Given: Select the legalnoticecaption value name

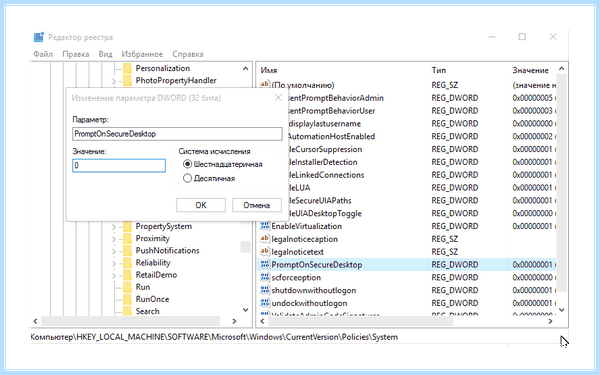Looking at the screenshot, I should (x=305, y=239).
